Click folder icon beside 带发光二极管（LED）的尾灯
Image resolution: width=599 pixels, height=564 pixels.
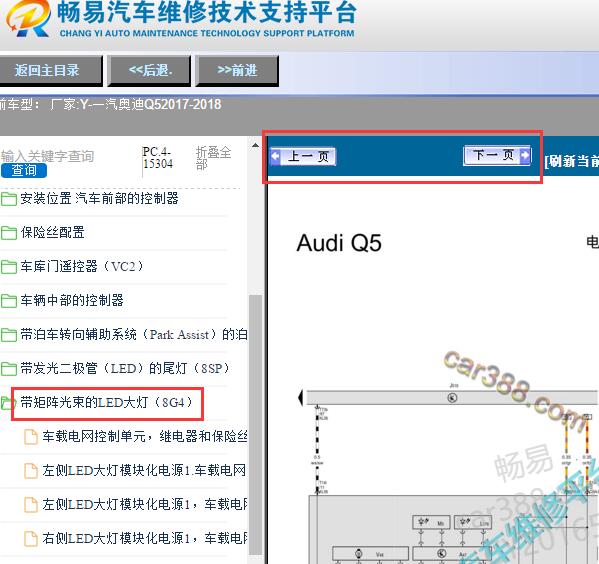pyautogui.click(x=8, y=369)
